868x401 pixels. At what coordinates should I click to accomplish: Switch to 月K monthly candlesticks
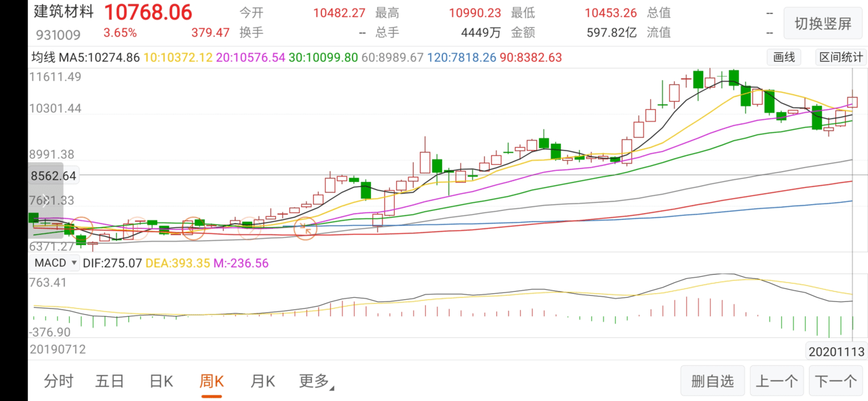point(262,381)
